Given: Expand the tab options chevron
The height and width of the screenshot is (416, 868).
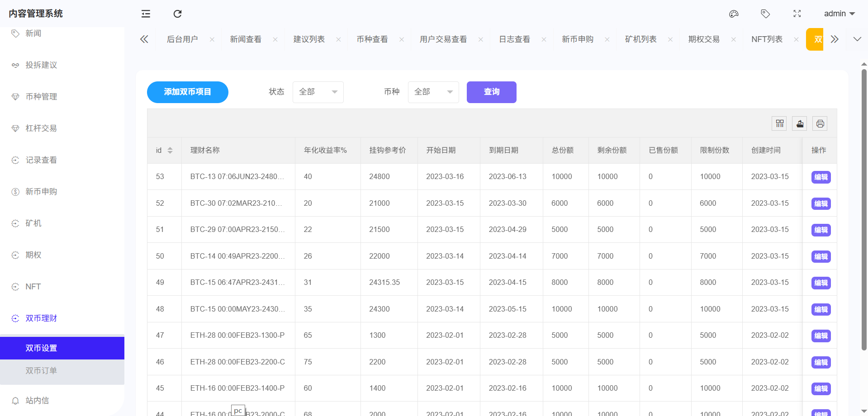Looking at the screenshot, I should coord(857,39).
